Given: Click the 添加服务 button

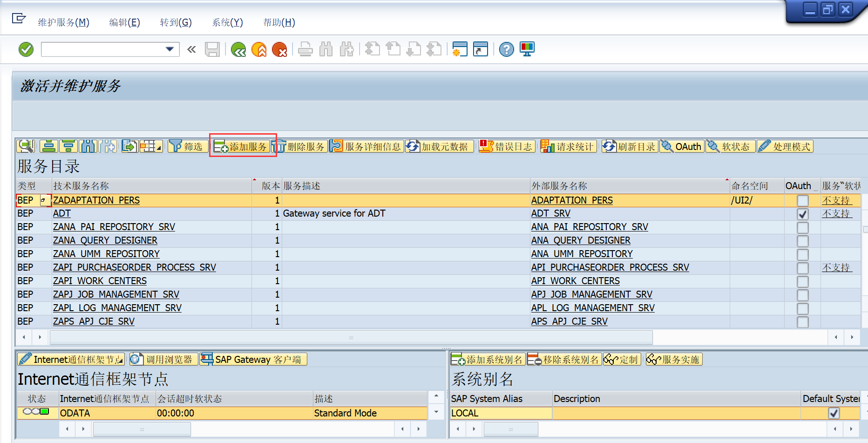Looking at the screenshot, I should coord(241,147).
